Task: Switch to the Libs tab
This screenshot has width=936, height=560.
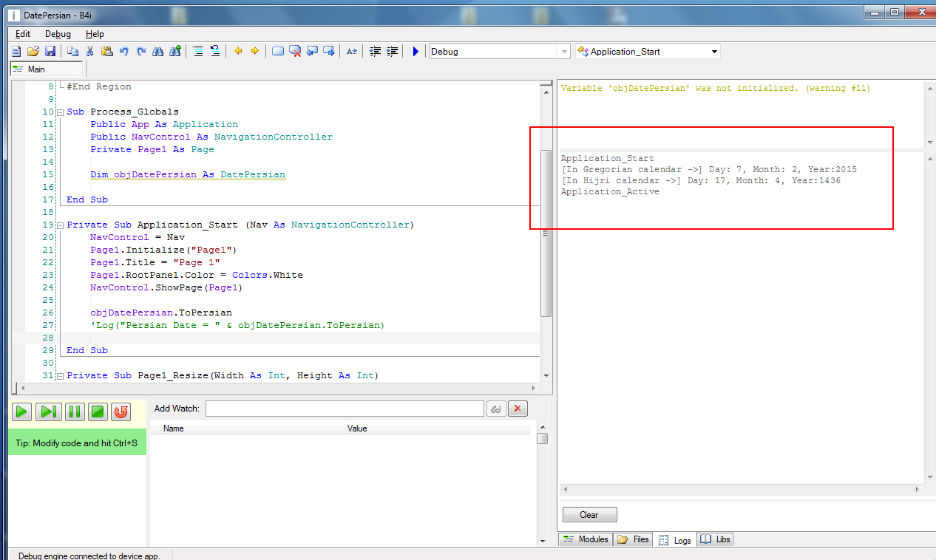Action: click(x=716, y=539)
